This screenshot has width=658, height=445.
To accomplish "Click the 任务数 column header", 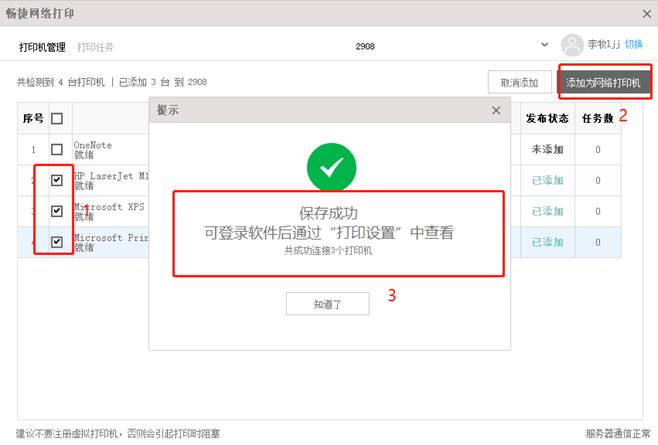I will point(598,118).
